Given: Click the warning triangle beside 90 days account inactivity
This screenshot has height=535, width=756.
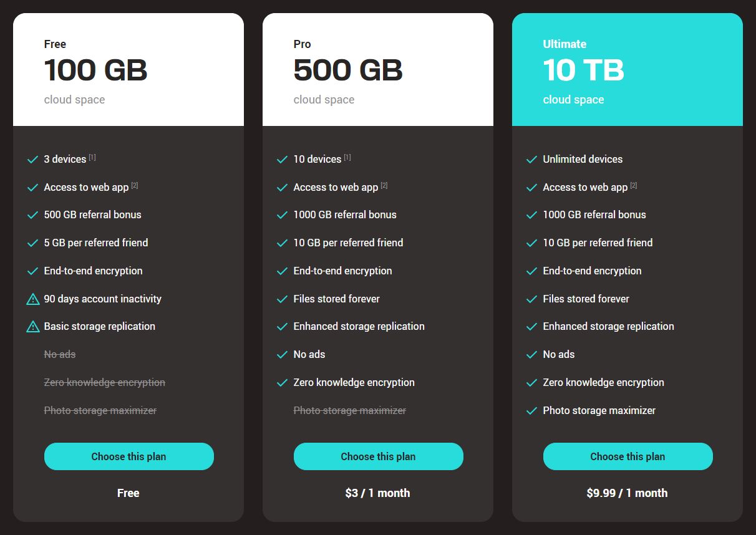Looking at the screenshot, I should (33, 299).
